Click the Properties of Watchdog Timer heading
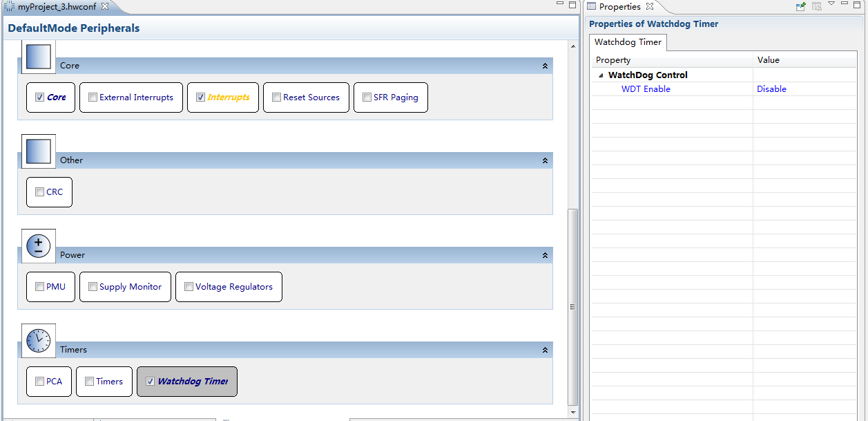868x421 pixels. [653, 24]
